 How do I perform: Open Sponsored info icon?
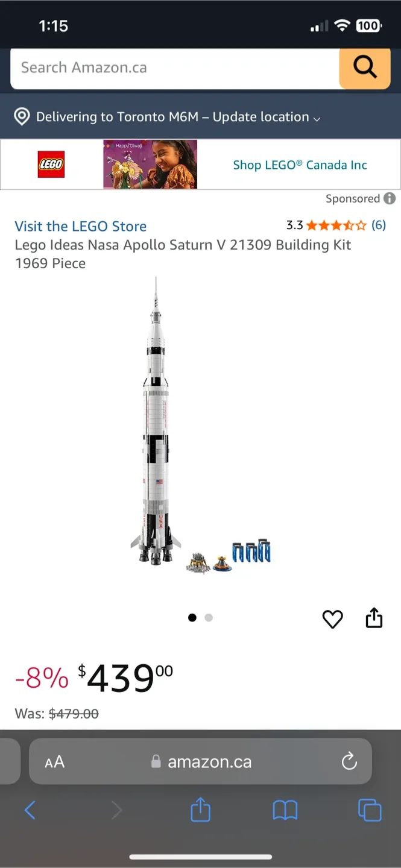(390, 198)
